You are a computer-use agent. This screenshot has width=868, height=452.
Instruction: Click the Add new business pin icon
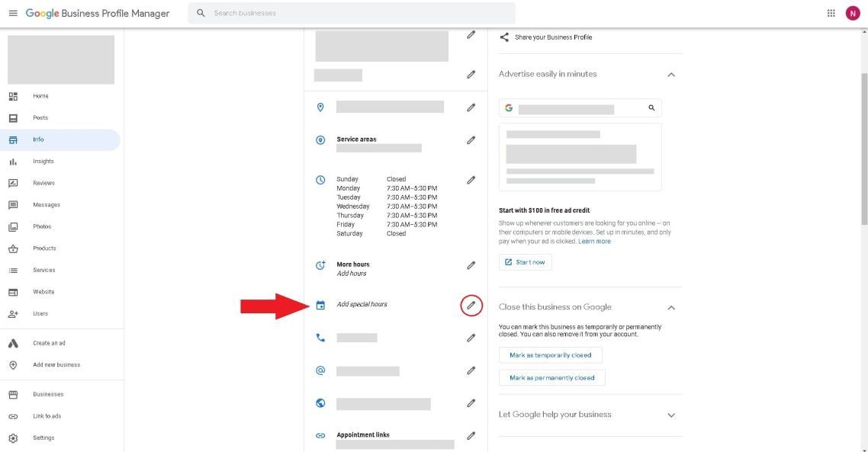13,365
